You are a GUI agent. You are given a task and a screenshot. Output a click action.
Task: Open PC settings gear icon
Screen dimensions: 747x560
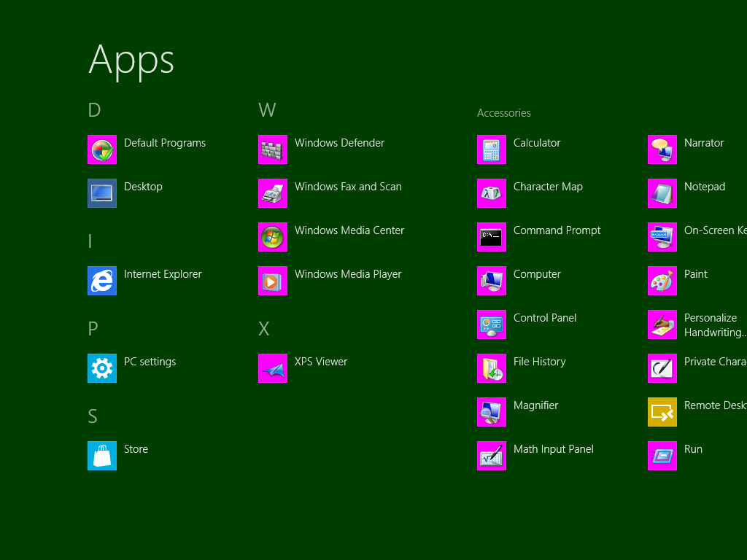(102, 368)
